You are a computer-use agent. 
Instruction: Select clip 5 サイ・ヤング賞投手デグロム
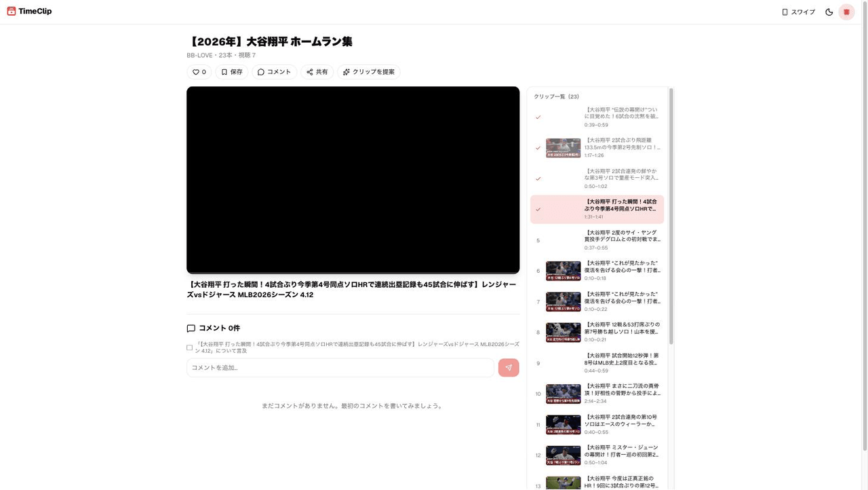tap(597, 240)
